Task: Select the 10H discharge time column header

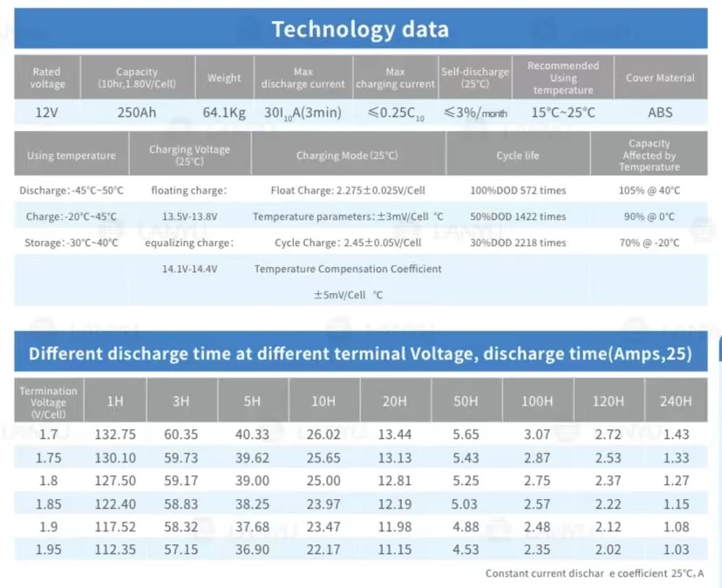Action: pos(324,401)
